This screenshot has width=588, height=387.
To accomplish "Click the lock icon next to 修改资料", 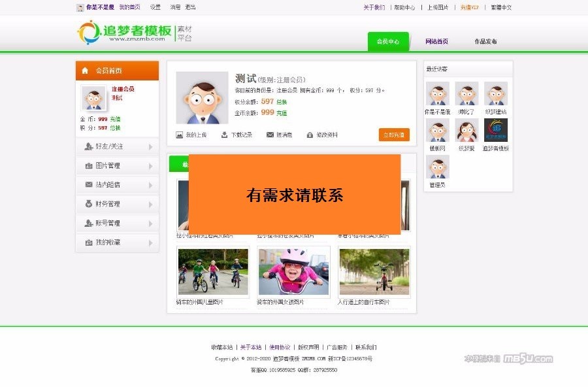I will click(x=310, y=135).
